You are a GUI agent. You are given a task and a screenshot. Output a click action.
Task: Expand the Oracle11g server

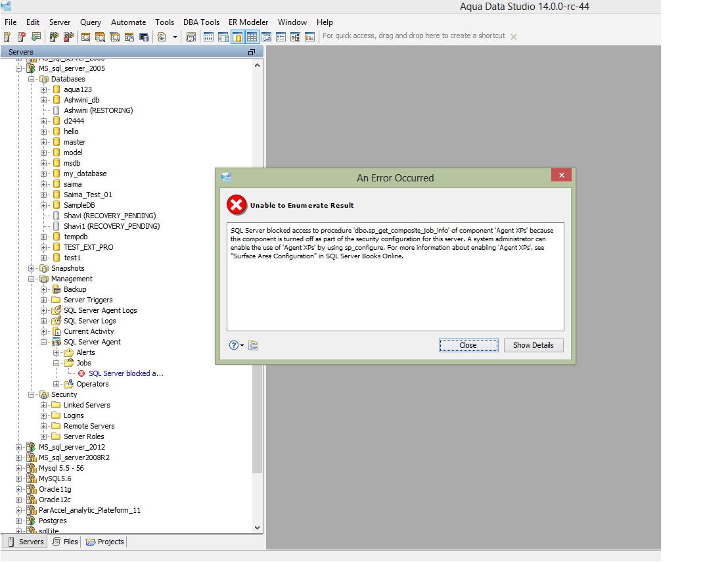pyautogui.click(x=18, y=489)
